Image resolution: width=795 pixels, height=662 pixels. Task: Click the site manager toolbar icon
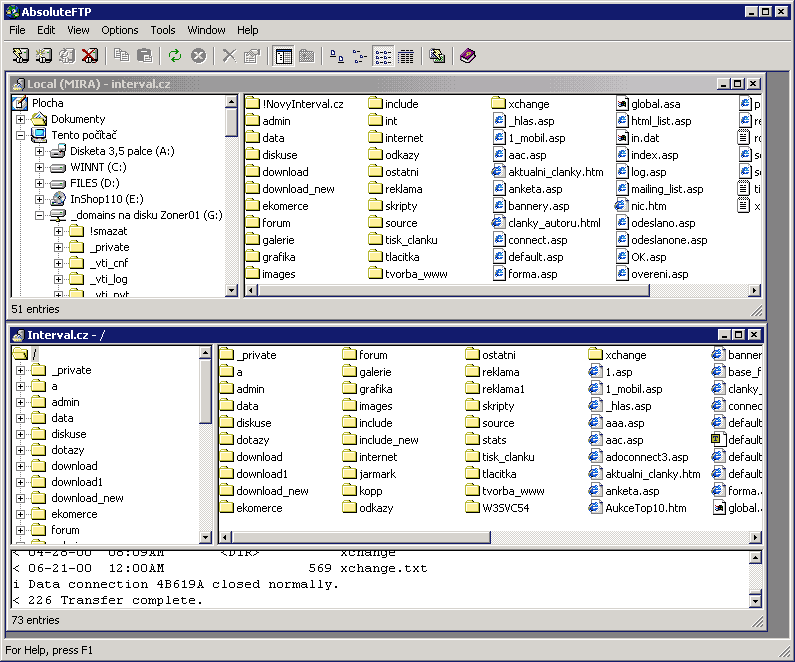click(437, 56)
